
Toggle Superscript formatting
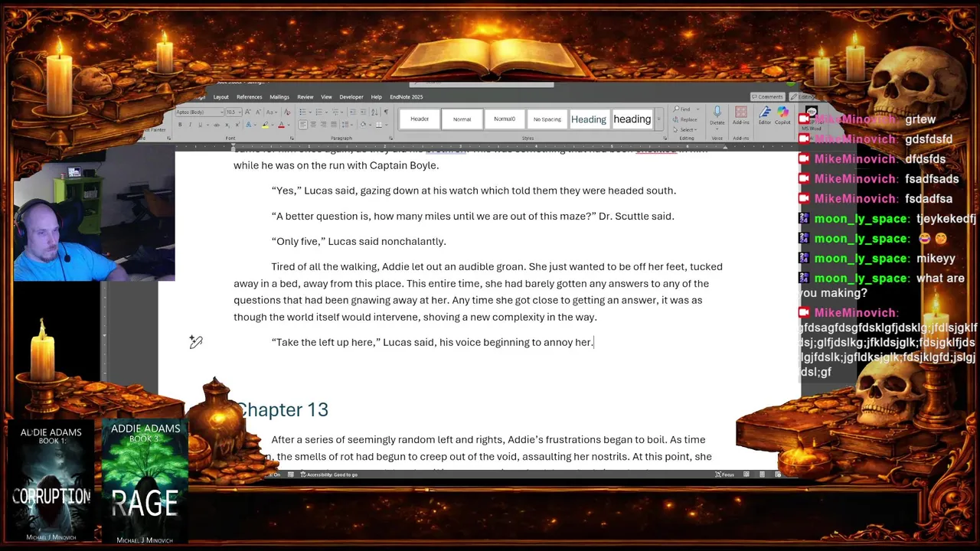(x=237, y=125)
